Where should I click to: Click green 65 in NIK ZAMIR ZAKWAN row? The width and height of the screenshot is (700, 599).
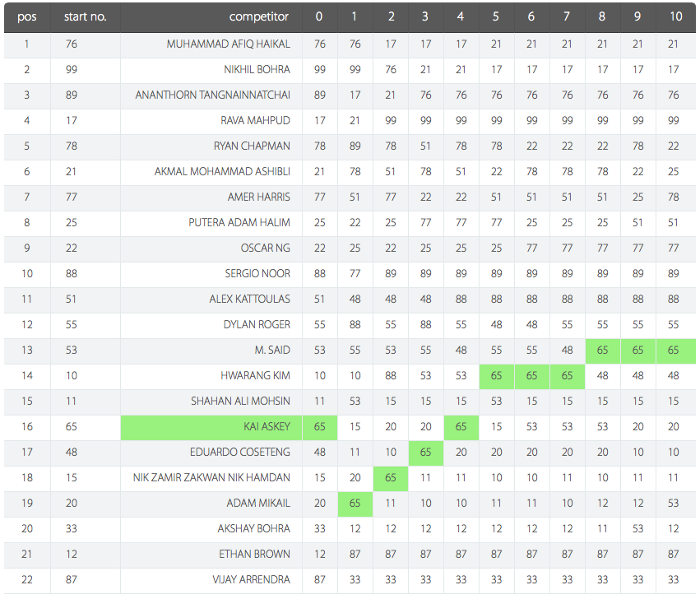(390, 478)
